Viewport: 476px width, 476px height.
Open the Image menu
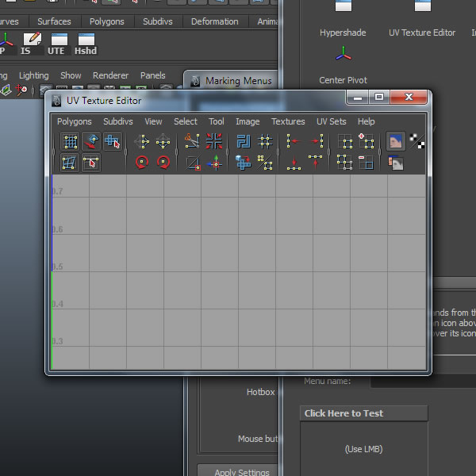pyautogui.click(x=248, y=121)
